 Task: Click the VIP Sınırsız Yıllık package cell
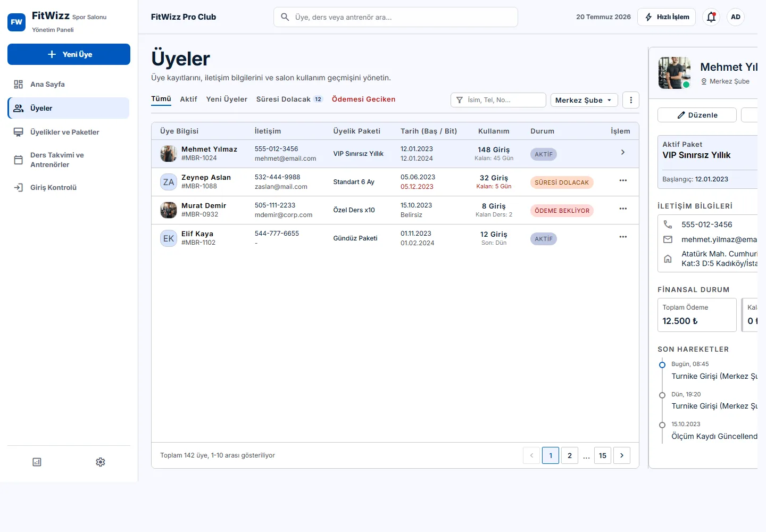359,154
